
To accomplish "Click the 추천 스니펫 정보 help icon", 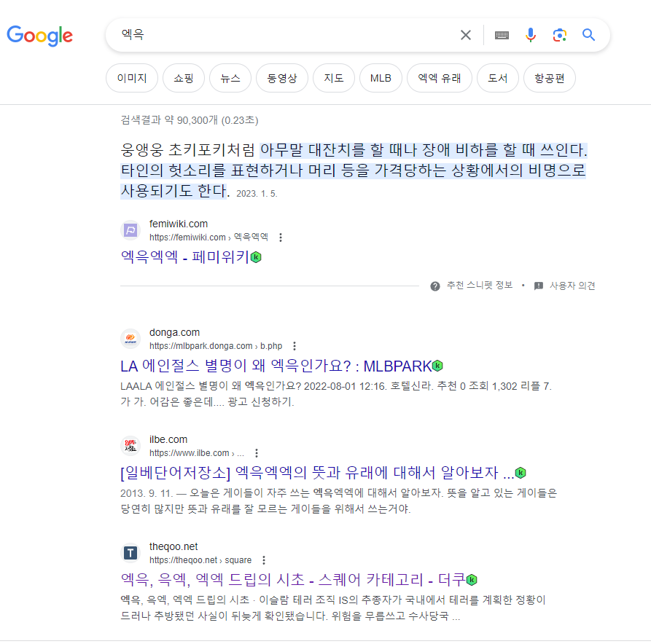I will [x=435, y=286].
